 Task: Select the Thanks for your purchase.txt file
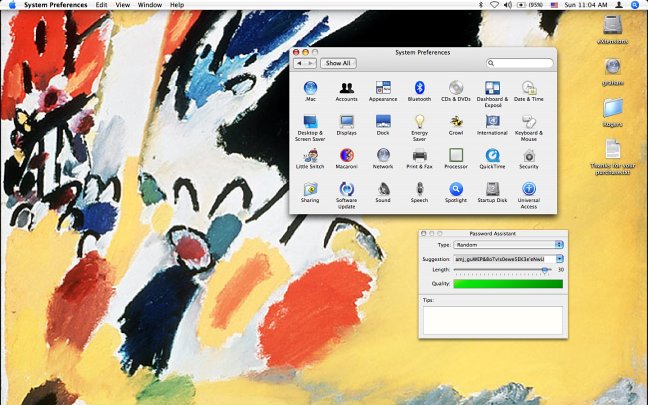pyautogui.click(x=612, y=156)
